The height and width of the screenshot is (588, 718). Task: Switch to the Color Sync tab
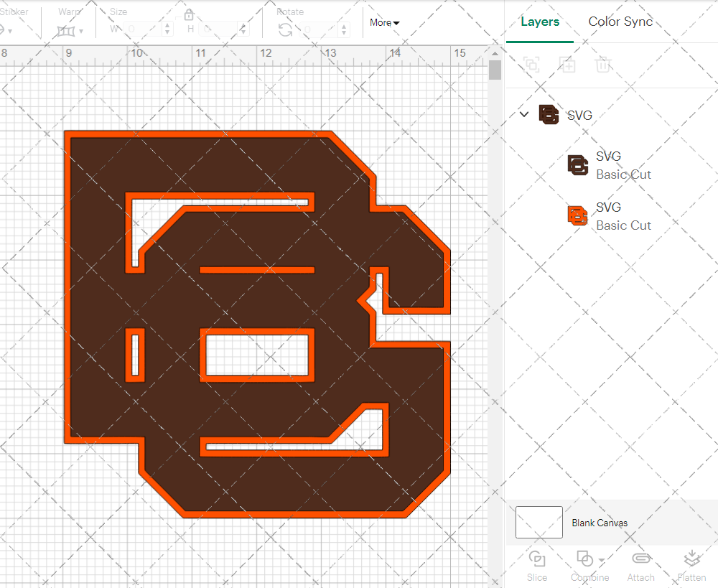(x=620, y=22)
